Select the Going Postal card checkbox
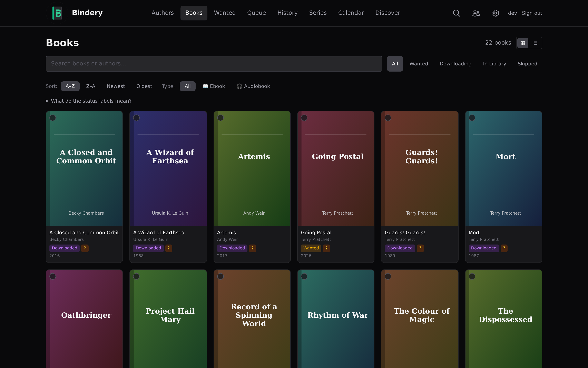The height and width of the screenshot is (368, 588). coord(304,118)
